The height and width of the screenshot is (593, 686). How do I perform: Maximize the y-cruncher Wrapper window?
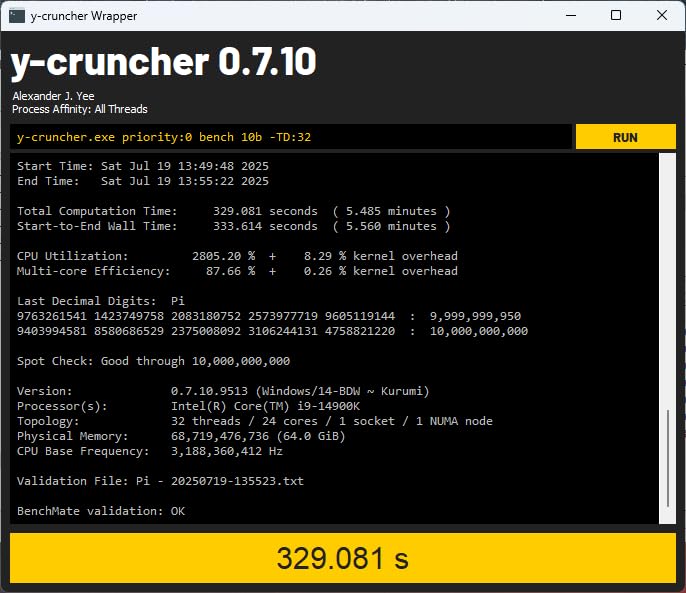point(616,15)
